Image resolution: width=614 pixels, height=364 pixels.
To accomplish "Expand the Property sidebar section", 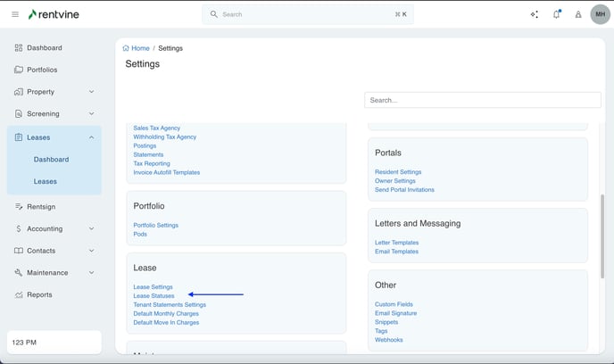I will (x=91, y=92).
